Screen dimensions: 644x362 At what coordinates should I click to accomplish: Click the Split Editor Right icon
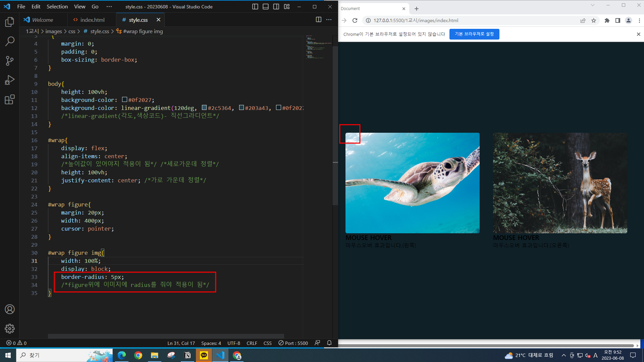tap(318, 20)
